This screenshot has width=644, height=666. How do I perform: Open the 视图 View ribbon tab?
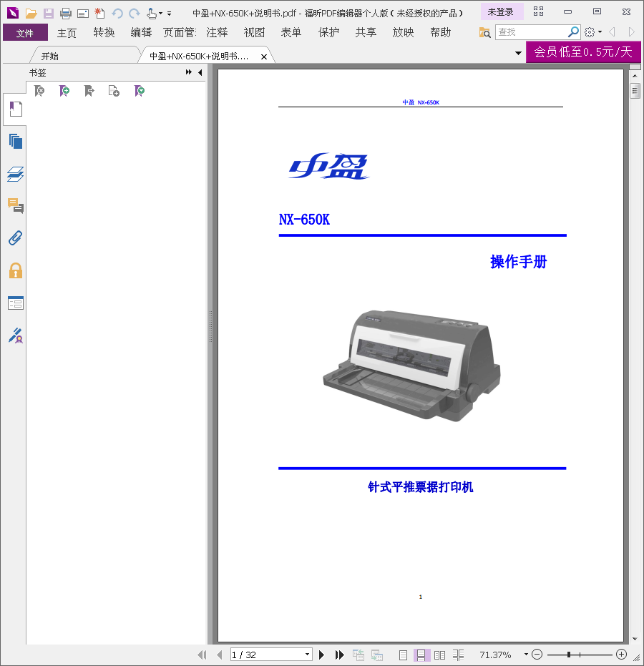[x=254, y=33]
